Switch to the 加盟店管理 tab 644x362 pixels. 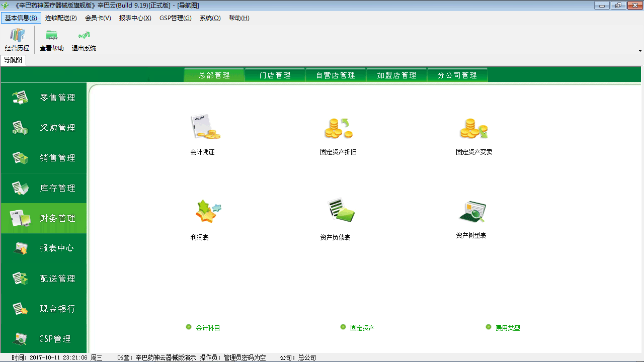tap(397, 75)
